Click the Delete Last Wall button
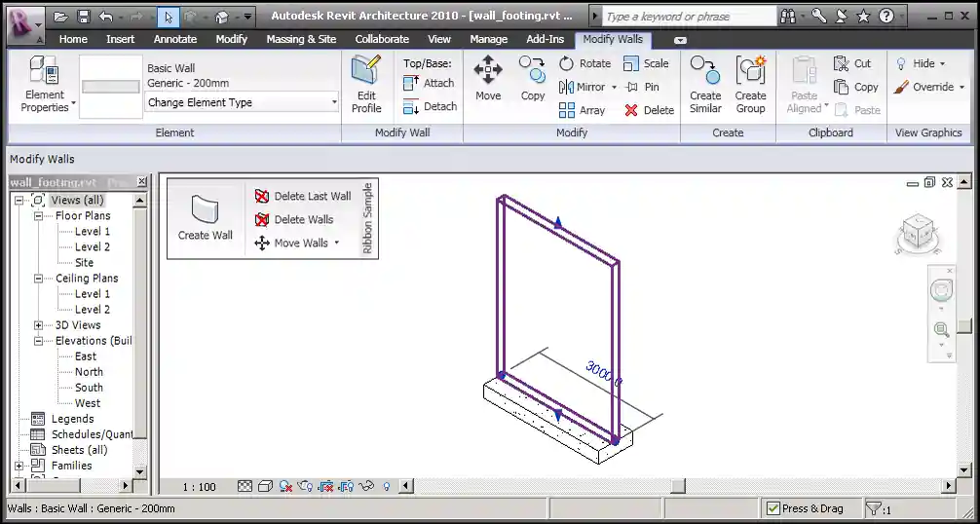The height and width of the screenshot is (524, 980). (x=303, y=196)
